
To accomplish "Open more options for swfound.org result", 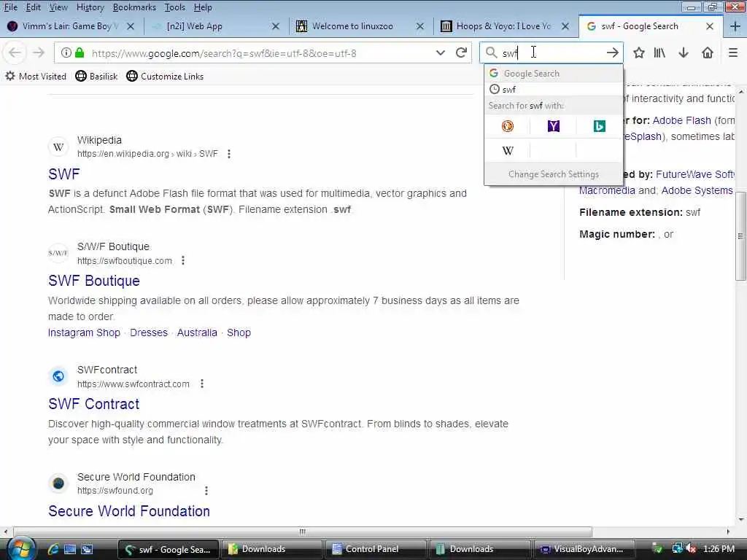I will point(206,491).
